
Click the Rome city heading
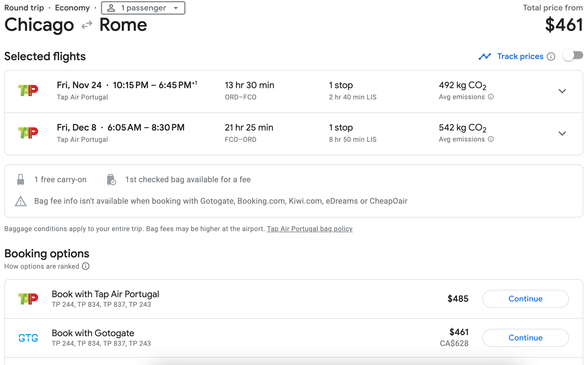click(123, 25)
